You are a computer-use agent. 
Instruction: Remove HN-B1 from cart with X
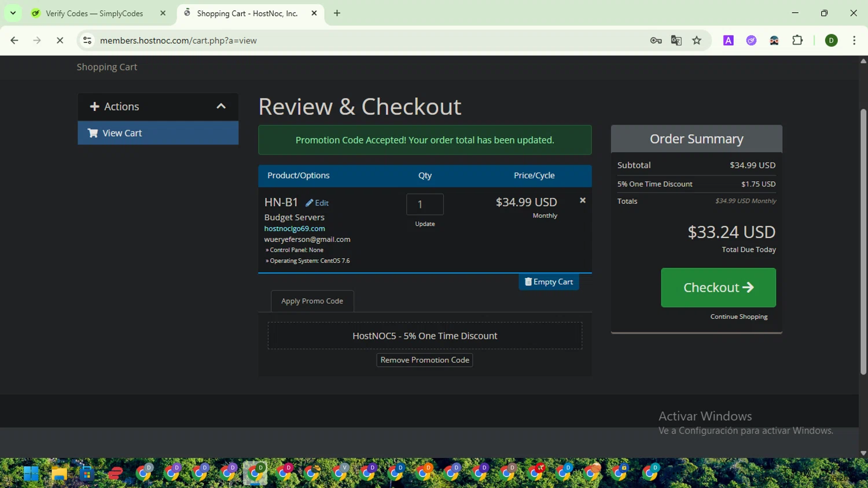pos(583,200)
